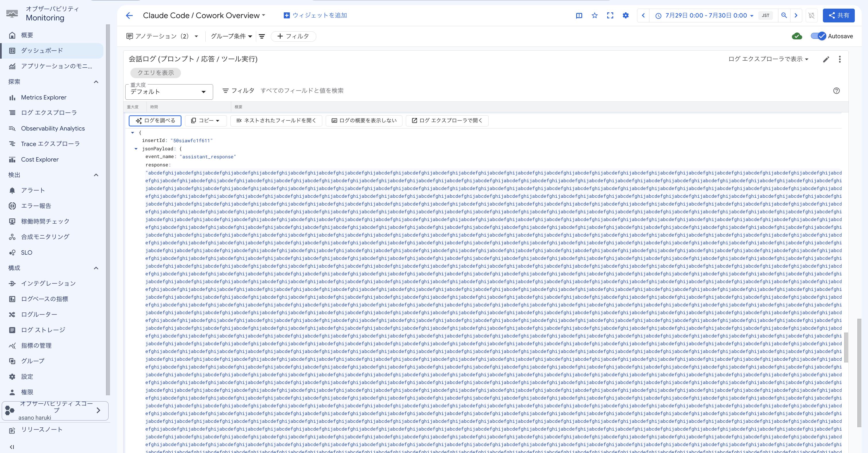
Task: Go to next time range
Action: click(x=796, y=16)
